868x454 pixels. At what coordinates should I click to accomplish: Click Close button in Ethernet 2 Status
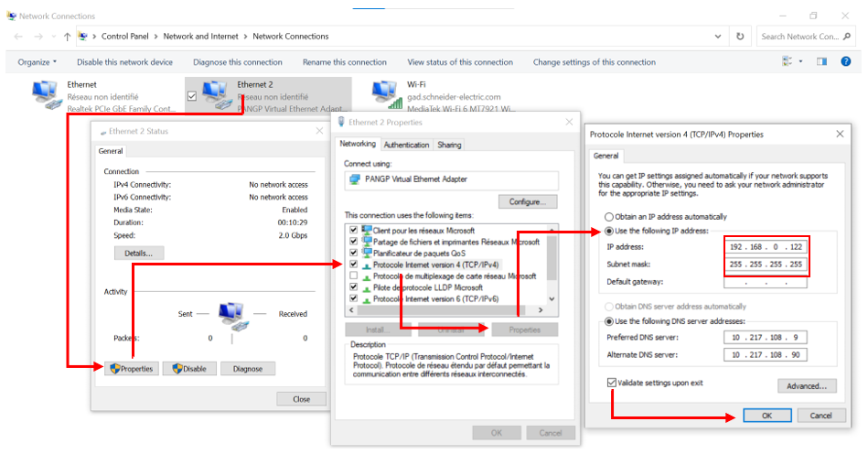pos(302,399)
